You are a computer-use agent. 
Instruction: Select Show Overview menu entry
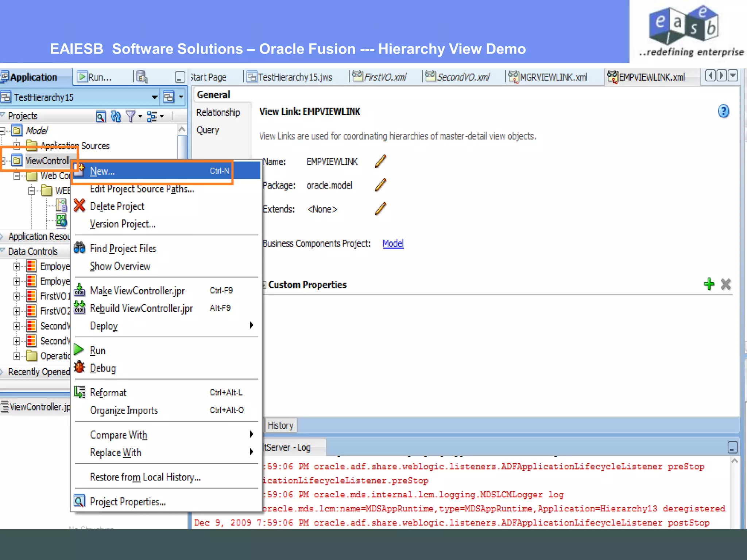coord(120,266)
